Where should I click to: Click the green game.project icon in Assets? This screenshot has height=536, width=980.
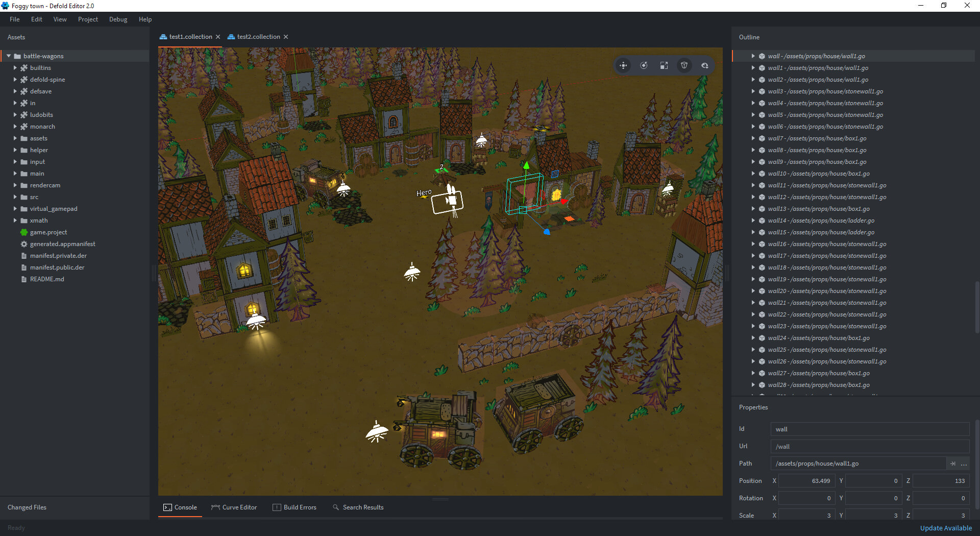pos(23,232)
